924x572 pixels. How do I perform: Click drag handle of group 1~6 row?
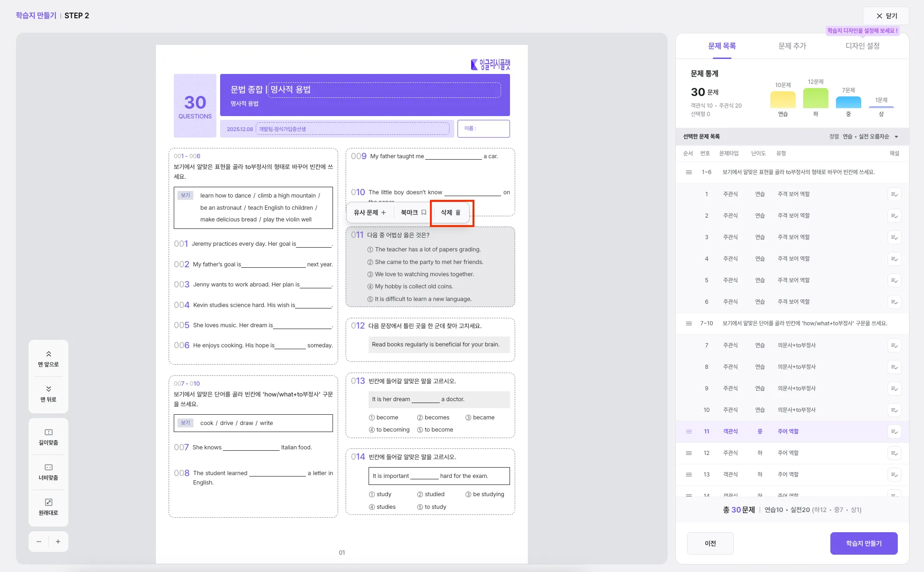pyautogui.click(x=688, y=172)
